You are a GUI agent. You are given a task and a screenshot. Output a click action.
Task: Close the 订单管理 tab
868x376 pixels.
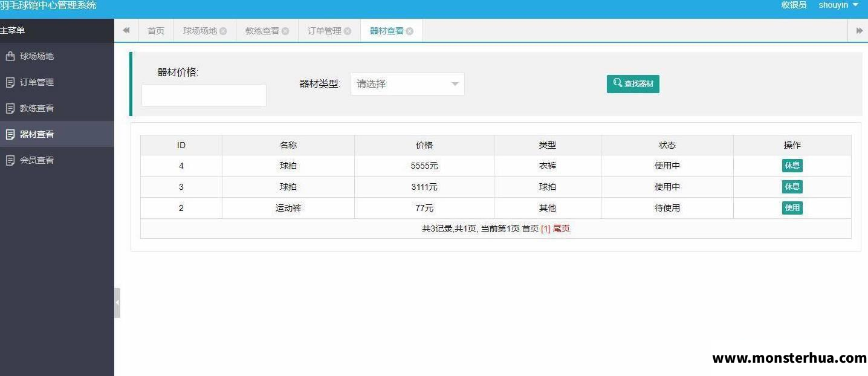click(x=348, y=31)
